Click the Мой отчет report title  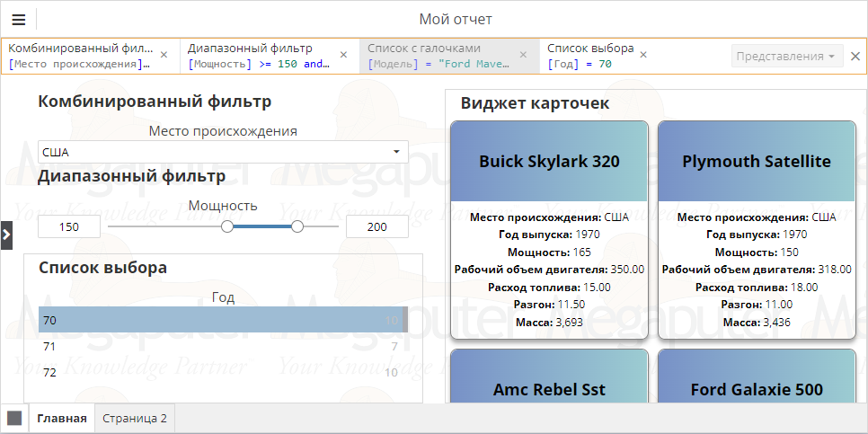456,20
